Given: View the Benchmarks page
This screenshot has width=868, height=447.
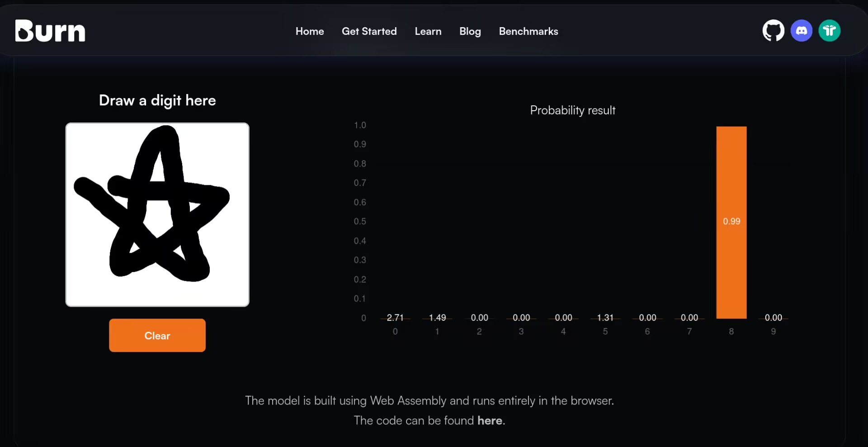Looking at the screenshot, I should tap(528, 31).
